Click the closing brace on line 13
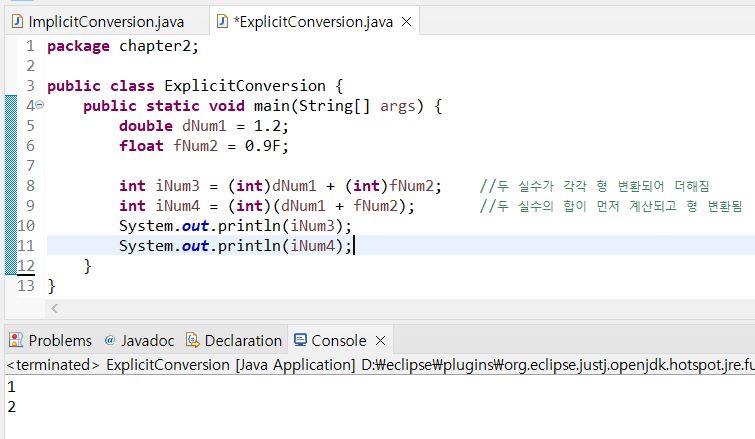This screenshot has height=439, width=755. [52, 286]
